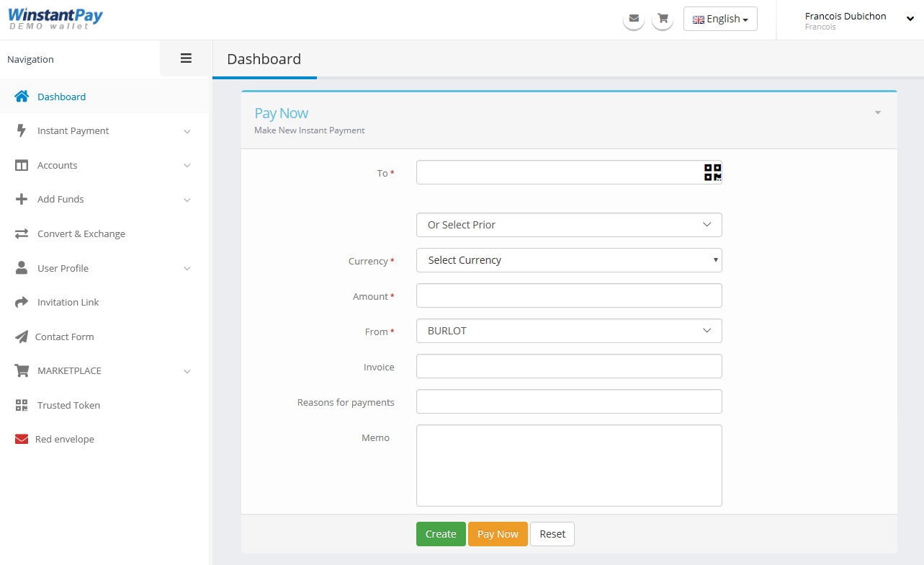Viewport: 924px width, 565px height.
Task: Click the MARKETPLACE cart icon in sidebar
Action: coord(22,370)
